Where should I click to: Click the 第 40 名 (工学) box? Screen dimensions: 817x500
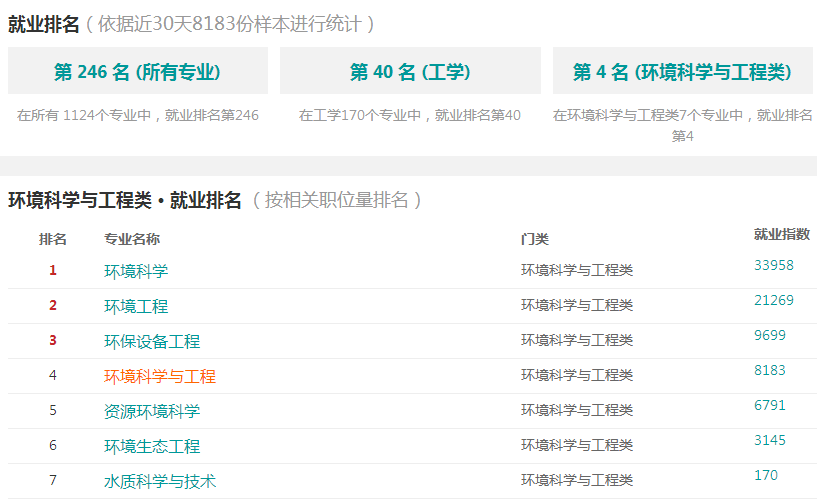tap(410, 71)
